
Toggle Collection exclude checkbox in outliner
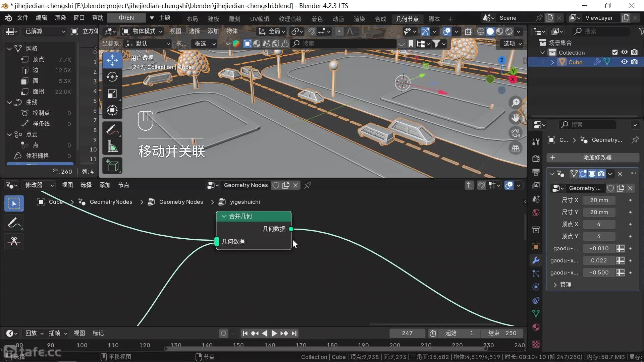pyautogui.click(x=614, y=52)
